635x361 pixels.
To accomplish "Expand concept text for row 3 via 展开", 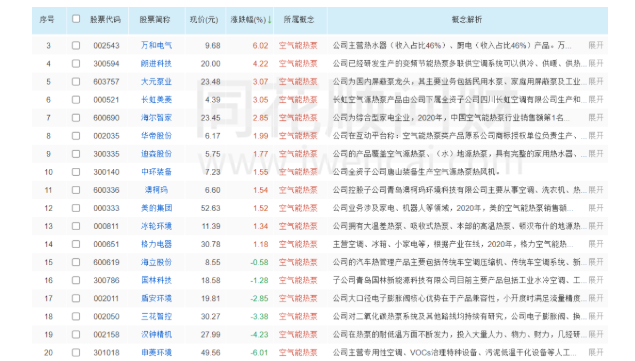I will tap(596, 45).
